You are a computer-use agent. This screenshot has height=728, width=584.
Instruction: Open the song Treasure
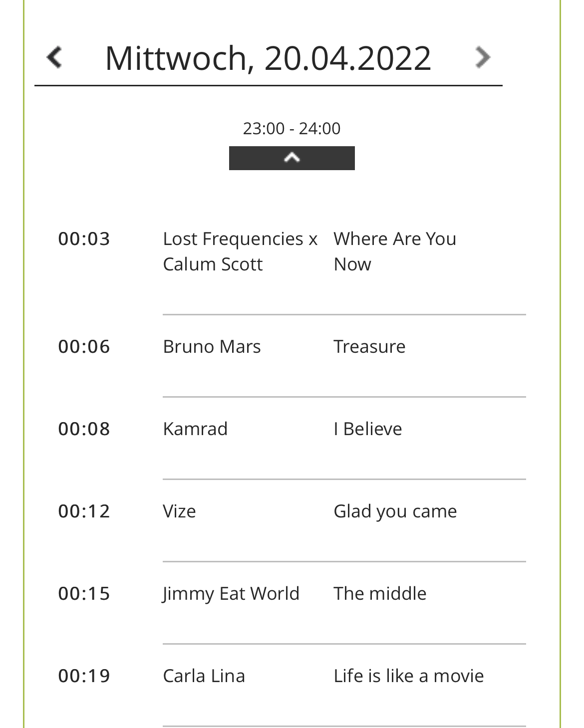point(369,347)
